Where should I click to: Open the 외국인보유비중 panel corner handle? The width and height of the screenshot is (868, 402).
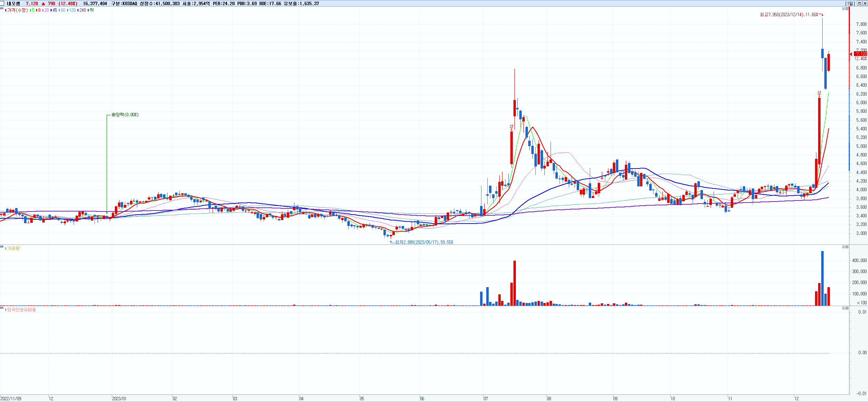click(2, 308)
